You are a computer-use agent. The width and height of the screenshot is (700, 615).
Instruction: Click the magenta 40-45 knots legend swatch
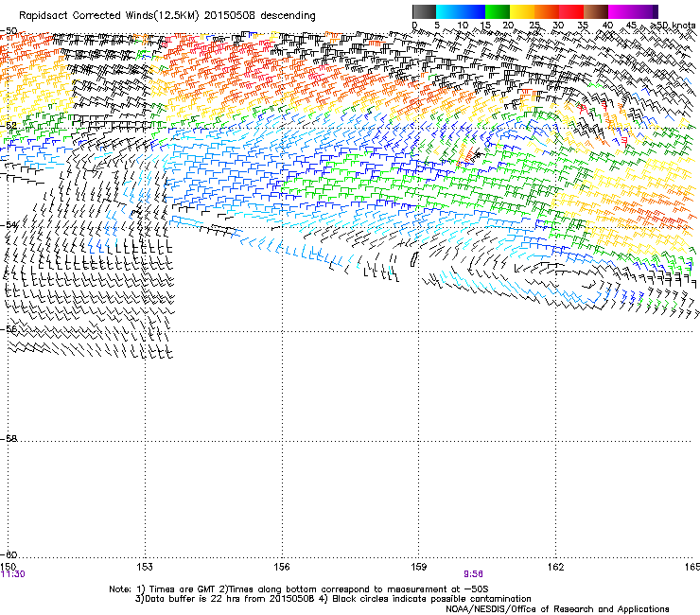click(x=621, y=11)
